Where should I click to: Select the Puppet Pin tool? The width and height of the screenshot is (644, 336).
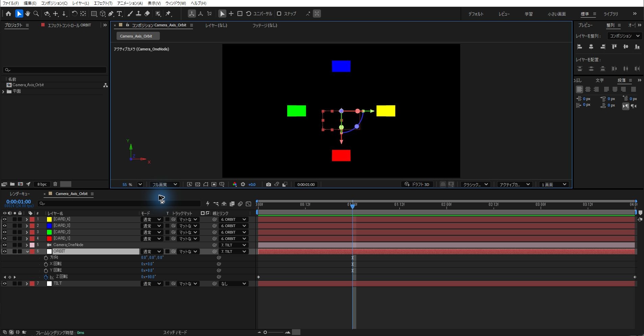coord(168,14)
